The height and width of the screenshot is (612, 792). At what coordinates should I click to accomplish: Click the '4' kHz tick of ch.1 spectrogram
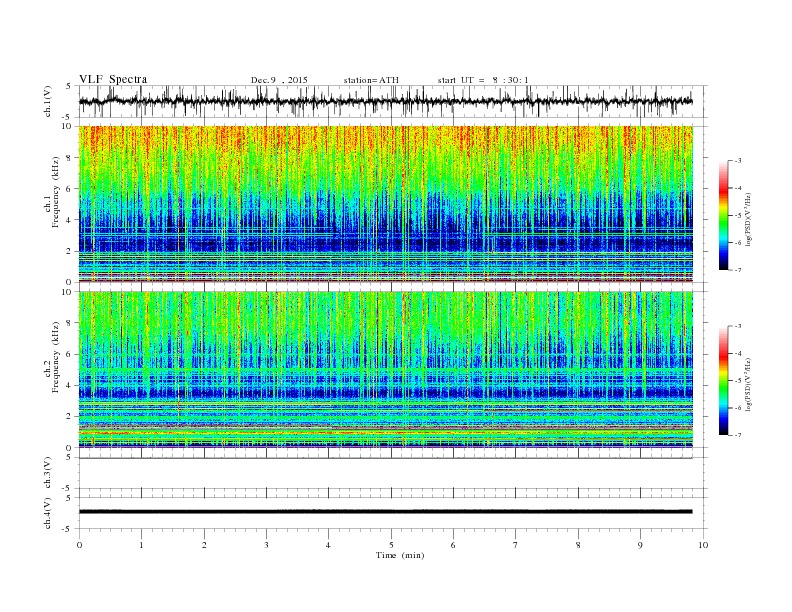(x=70, y=220)
